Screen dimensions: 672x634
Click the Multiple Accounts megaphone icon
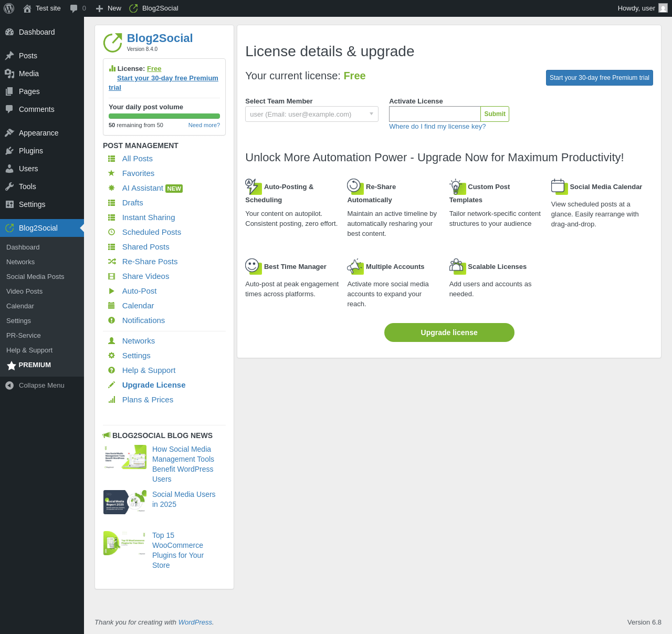355,266
